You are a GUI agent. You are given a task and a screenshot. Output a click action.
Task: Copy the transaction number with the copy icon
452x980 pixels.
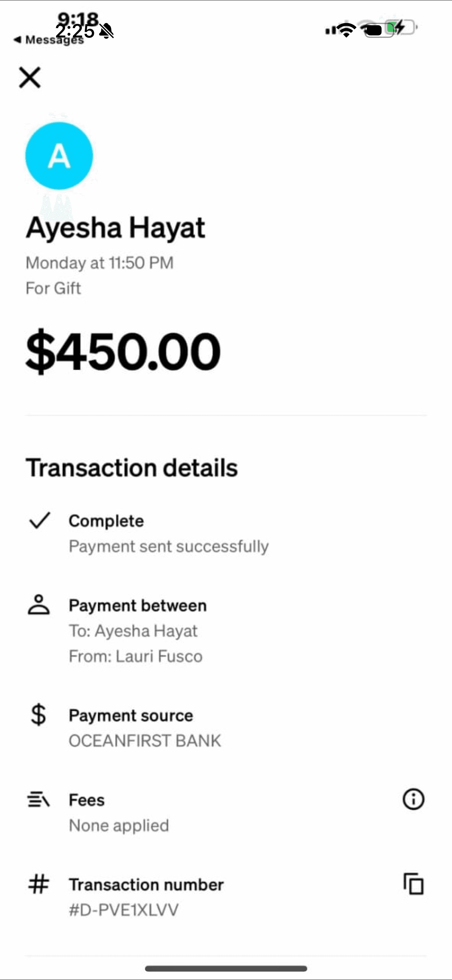click(x=413, y=884)
